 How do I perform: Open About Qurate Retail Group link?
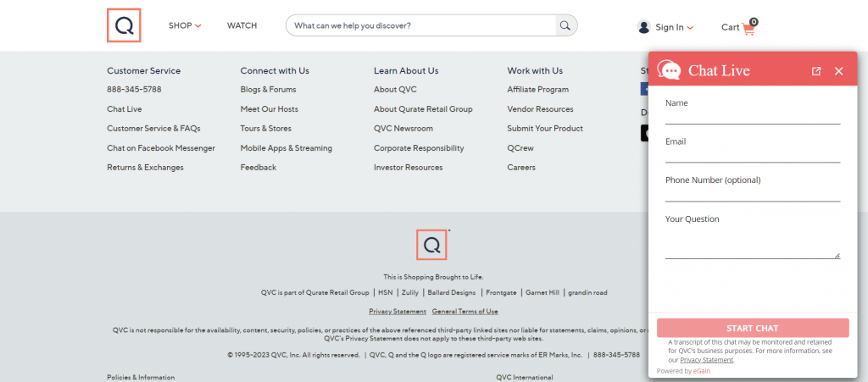pos(423,109)
